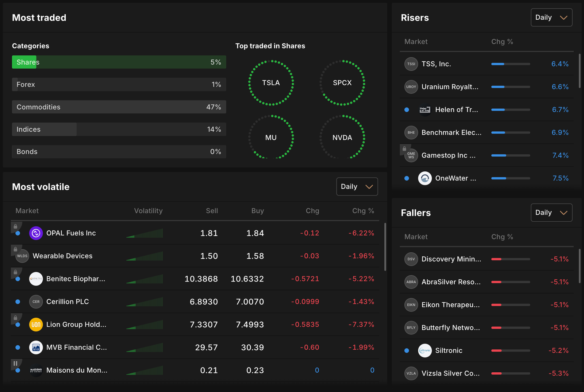Click the Benitec Biopharma logo icon
The width and height of the screenshot is (584, 392).
36,279
